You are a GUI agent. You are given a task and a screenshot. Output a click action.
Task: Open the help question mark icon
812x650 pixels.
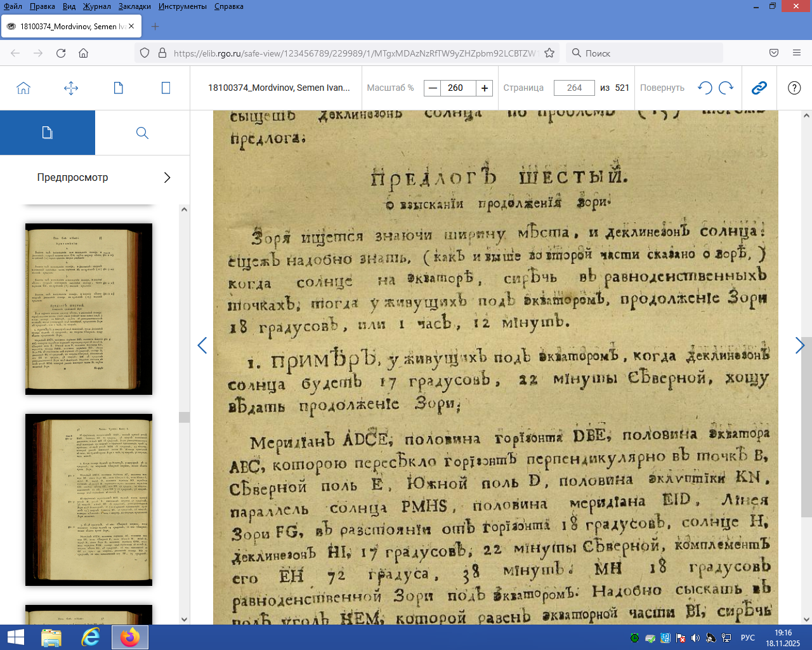coord(794,88)
